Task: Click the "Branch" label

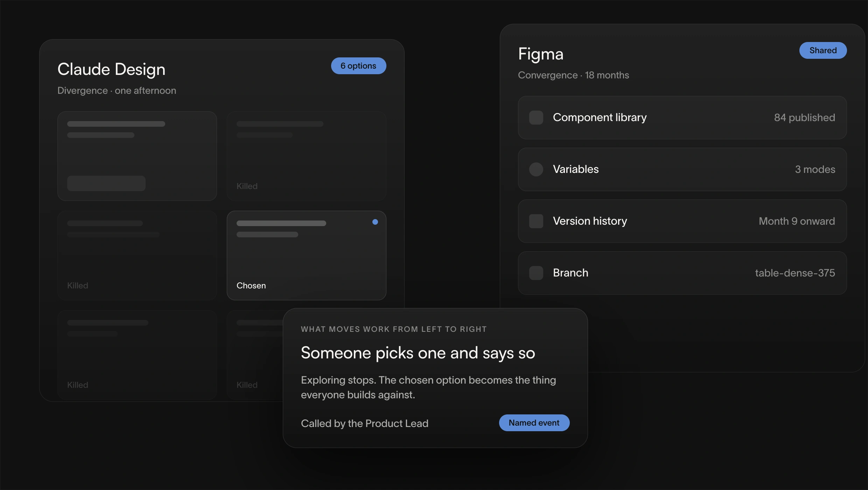Action: point(570,273)
